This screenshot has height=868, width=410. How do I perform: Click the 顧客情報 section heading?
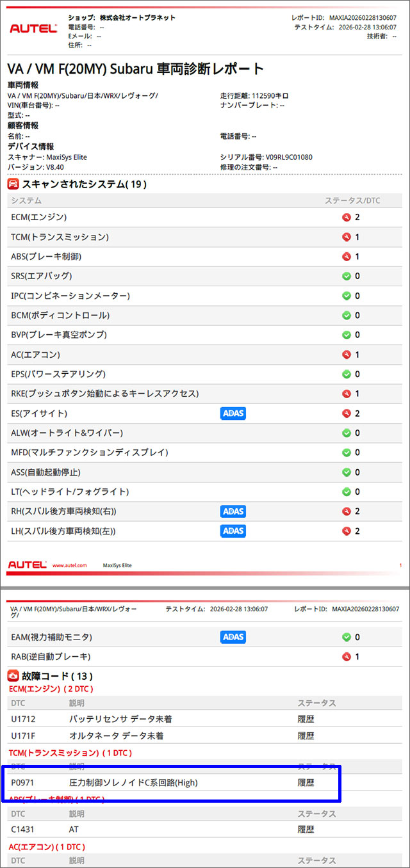[x=23, y=125]
